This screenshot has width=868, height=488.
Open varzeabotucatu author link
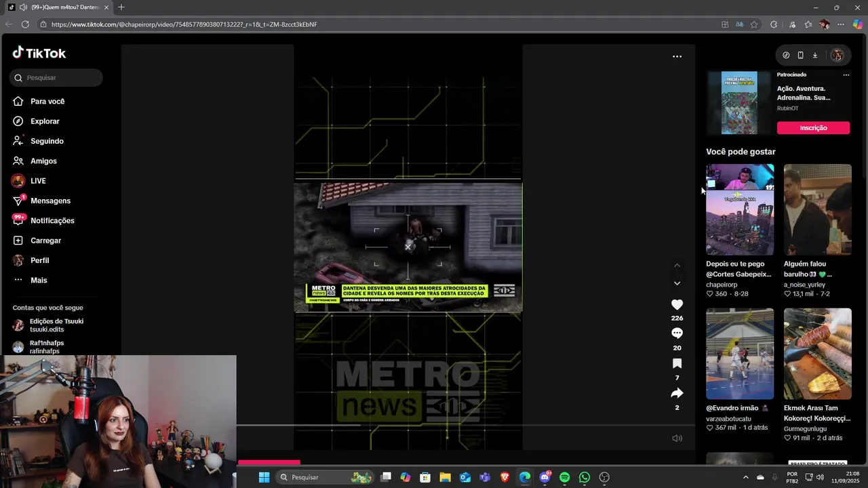(x=728, y=419)
